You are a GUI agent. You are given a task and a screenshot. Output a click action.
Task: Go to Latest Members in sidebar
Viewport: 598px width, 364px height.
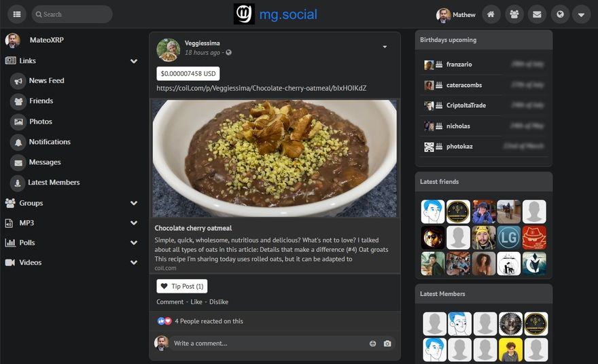(x=54, y=183)
